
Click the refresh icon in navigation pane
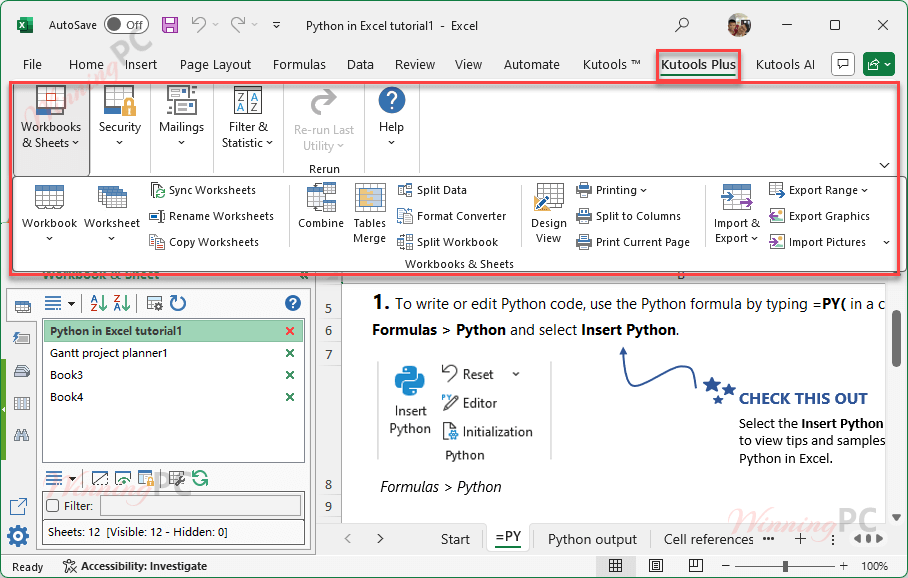(178, 303)
